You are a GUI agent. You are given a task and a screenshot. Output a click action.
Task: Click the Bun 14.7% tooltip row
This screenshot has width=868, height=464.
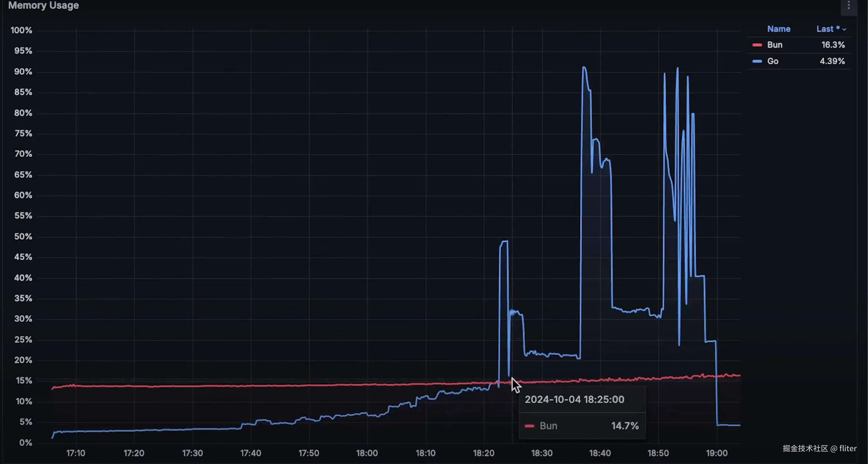582,426
